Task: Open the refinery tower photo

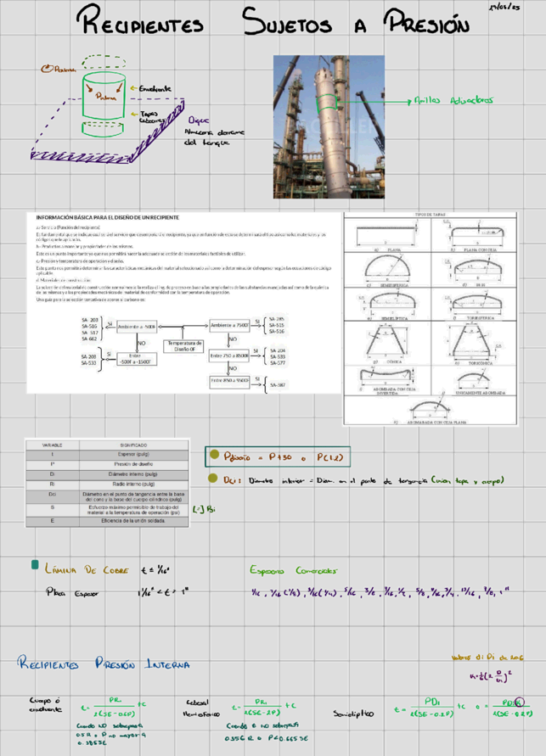Action: 329,126
